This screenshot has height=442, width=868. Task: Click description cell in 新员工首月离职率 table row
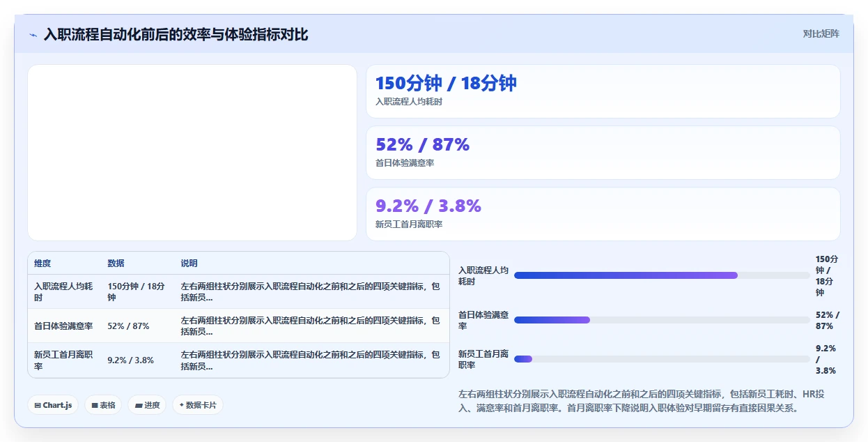[311, 360]
